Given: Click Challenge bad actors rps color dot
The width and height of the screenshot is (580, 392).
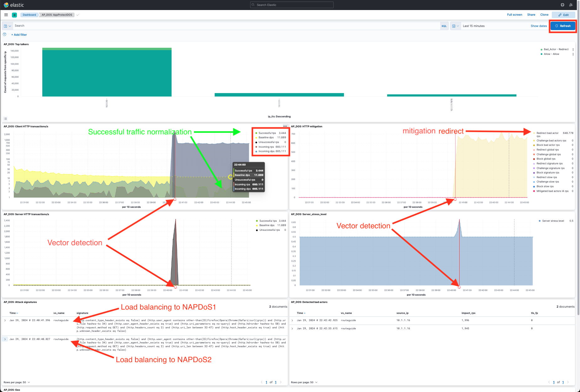Looking at the screenshot, I should coord(534,140).
